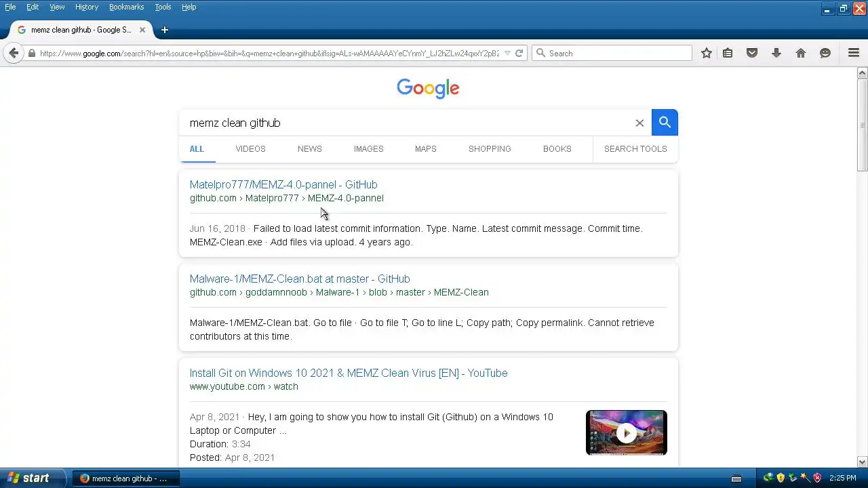Switch to the SHOPPING tab
The height and width of the screenshot is (488, 868).
pyautogui.click(x=490, y=149)
